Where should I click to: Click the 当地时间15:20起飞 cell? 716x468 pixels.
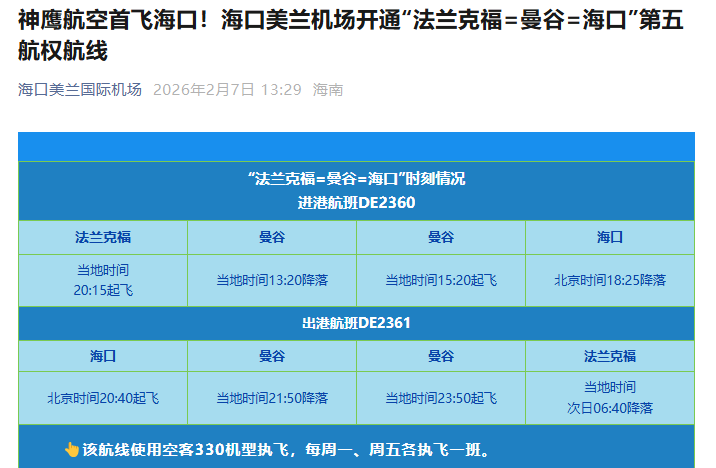pos(441,280)
